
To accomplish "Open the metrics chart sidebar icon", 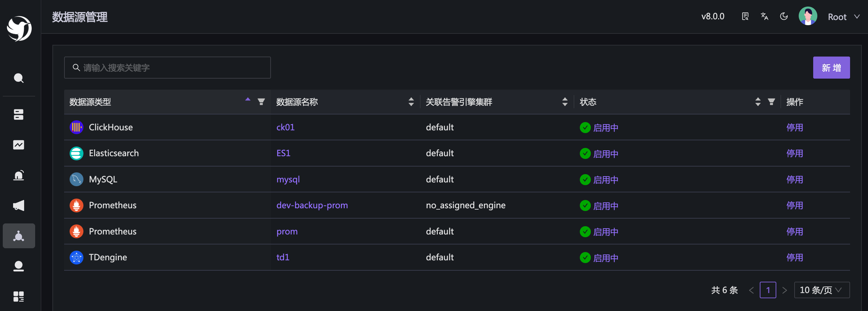I will coord(19,145).
